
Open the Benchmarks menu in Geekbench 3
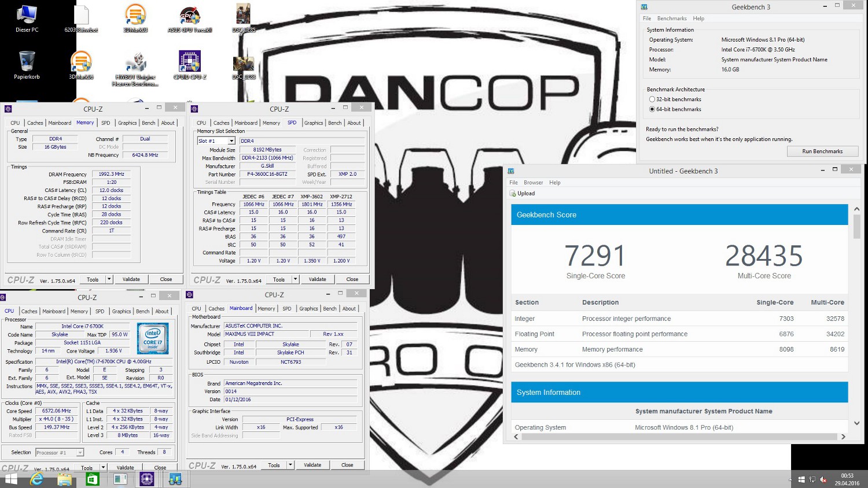tap(672, 19)
